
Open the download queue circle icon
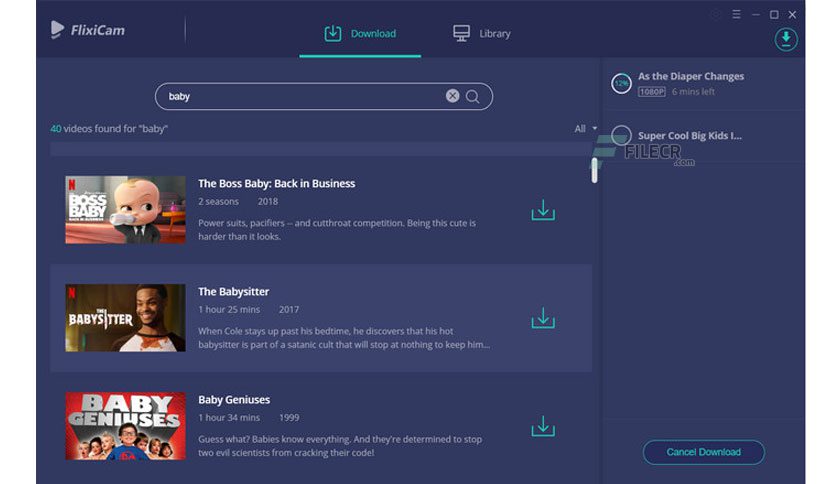tap(786, 39)
